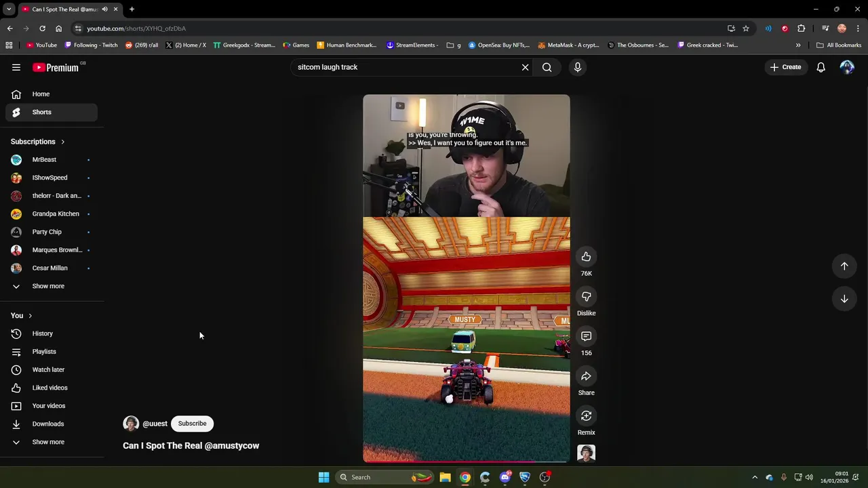This screenshot has height=488, width=868.
Task: Click the browser back arrow
Action: [9, 28]
